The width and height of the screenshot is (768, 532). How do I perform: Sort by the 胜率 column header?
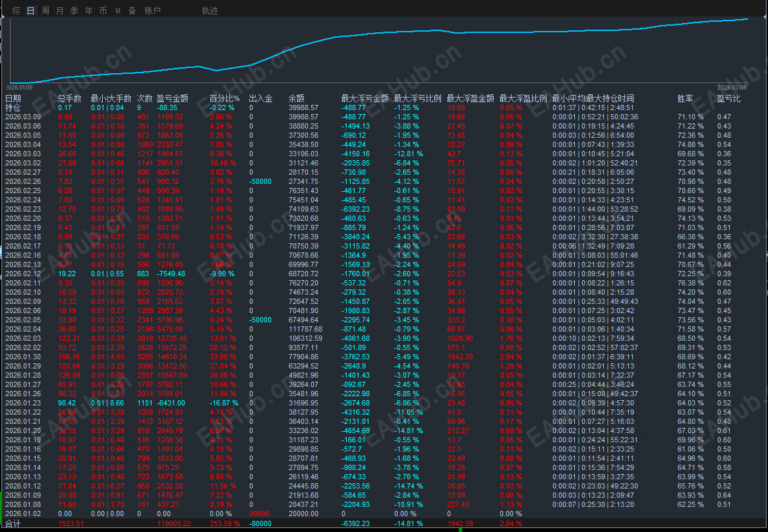pos(685,98)
